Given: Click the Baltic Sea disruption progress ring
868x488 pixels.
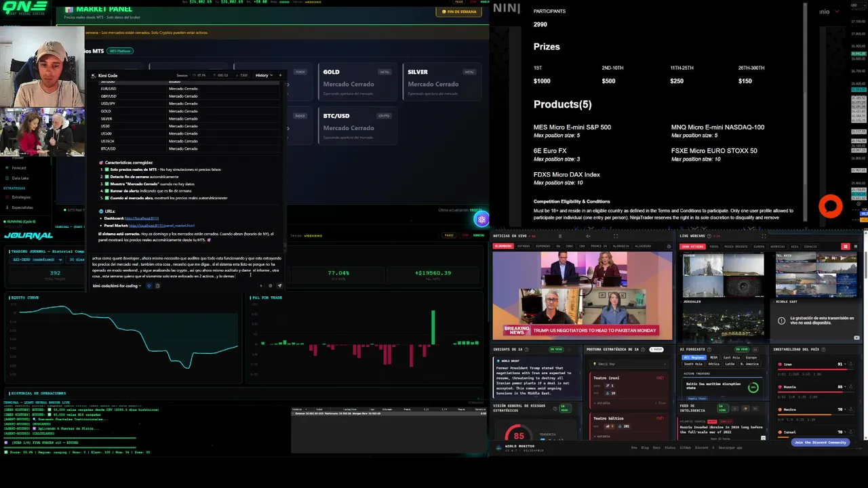Looking at the screenshot, I should pos(753,388).
